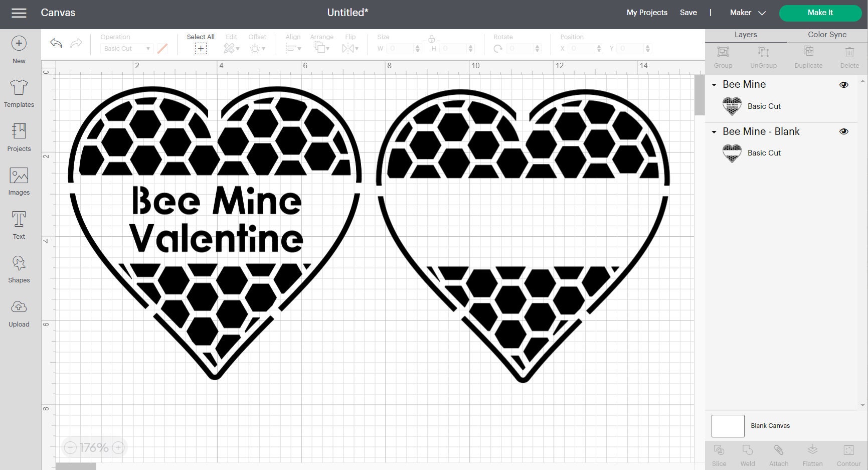The image size is (868, 470).
Task: Create a New project
Action: tap(19, 50)
